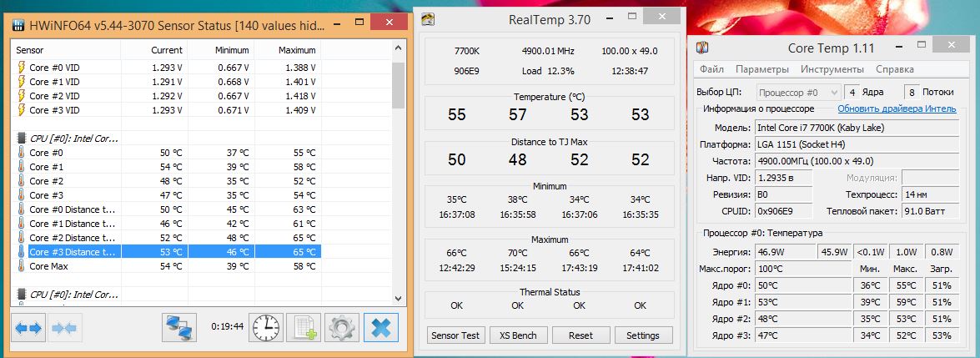Click thermometer icon of Core #0 row

click(22, 153)
